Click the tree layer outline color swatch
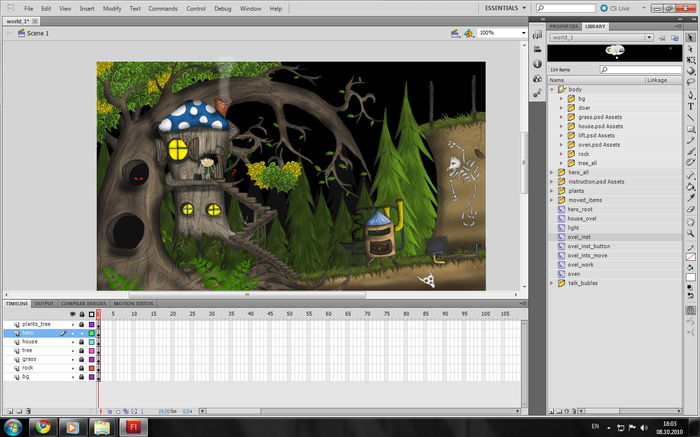 pyautogui.click(x=91, y=350)
